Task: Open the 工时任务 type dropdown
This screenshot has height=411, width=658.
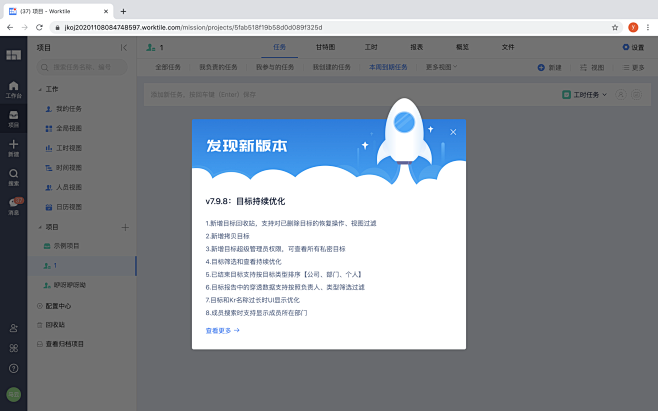Action: pyautogui.click(x=584, y=94)
